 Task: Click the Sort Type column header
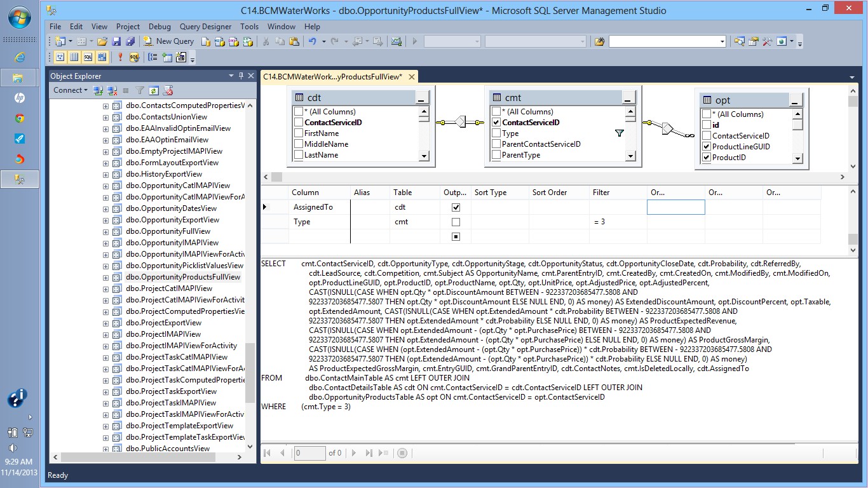tap(499, 193)
